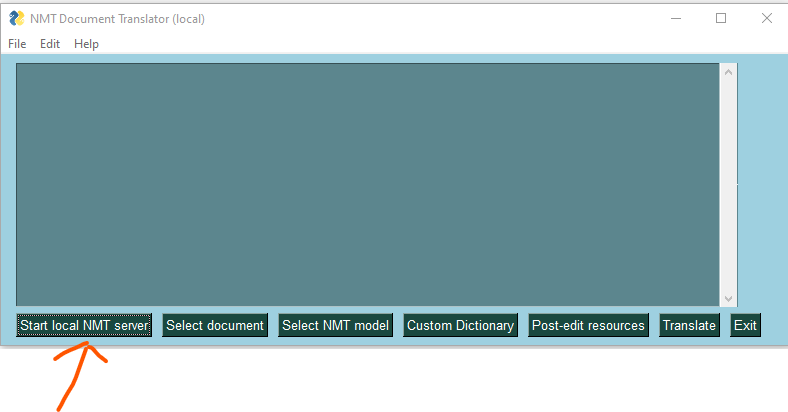
Task: Close the NMT Document Translator window
Action: click(766, 19)
